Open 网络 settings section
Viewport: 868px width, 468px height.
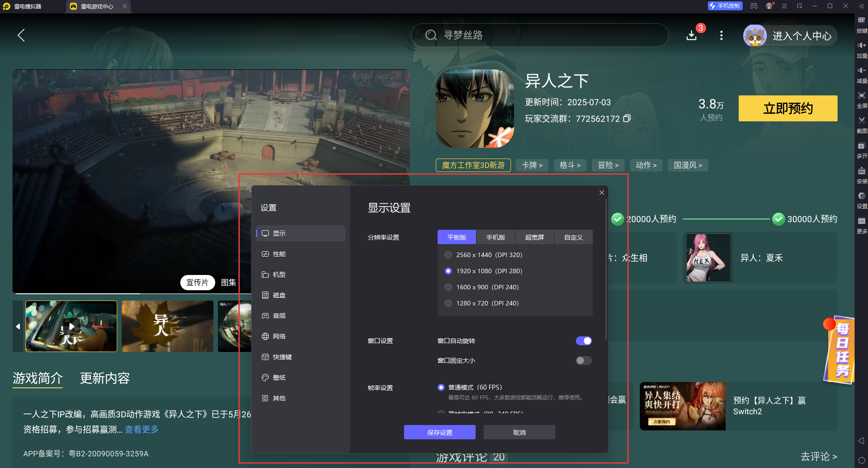(301, 336)
